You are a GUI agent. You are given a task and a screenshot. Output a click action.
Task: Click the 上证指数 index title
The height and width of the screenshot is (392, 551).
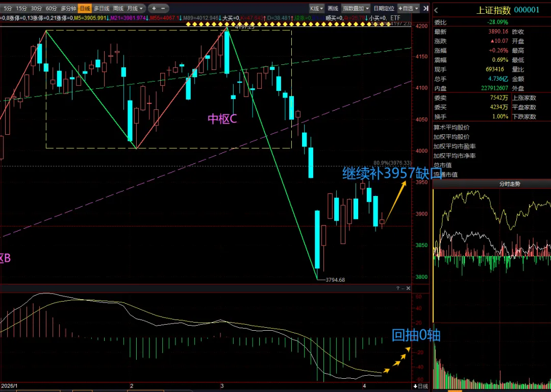[x=493, y=10]
